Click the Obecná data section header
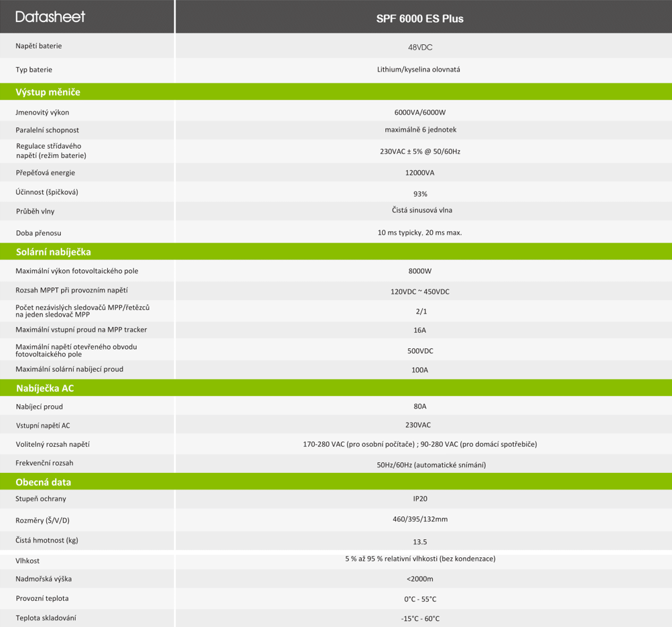This screenshot has width=672, height=627. [x=44, y=482]
